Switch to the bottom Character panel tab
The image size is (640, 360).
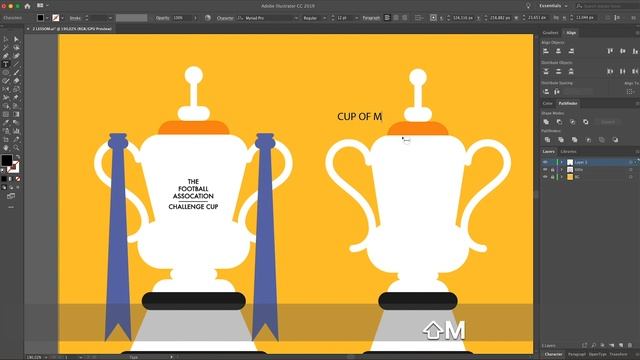tap(553, 354)
